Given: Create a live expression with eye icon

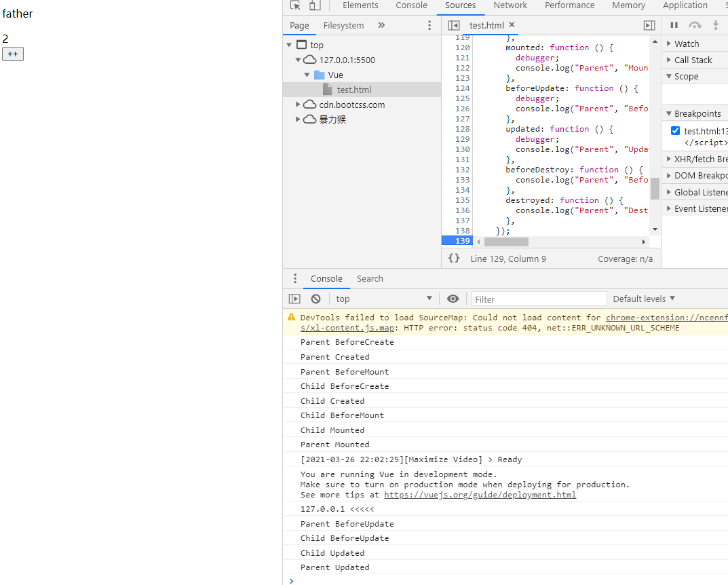Looking at the screenshot, I should coord(453,299).
